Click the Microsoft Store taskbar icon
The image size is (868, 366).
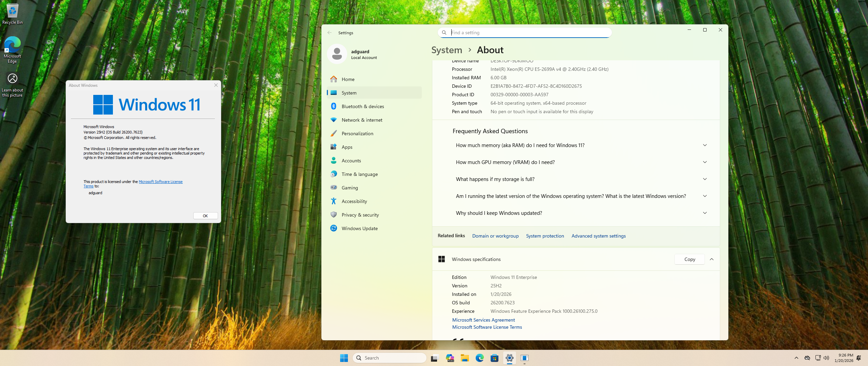pyautogui.click(x=494, y=358)
